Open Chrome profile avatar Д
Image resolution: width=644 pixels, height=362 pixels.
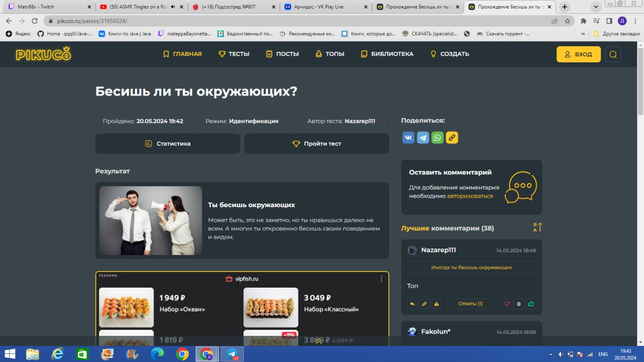pyautogui.click(x=622, y=21)
